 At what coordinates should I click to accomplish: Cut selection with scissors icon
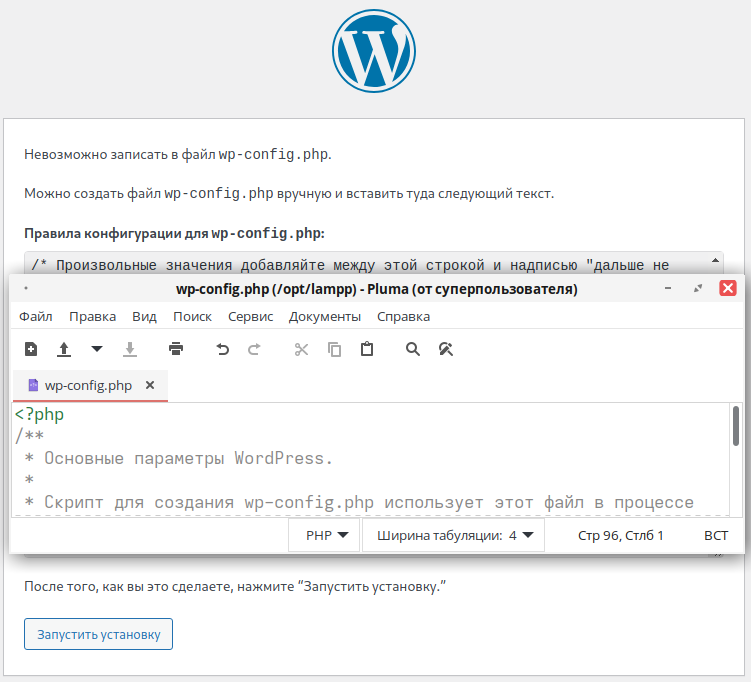pos(301,349)
